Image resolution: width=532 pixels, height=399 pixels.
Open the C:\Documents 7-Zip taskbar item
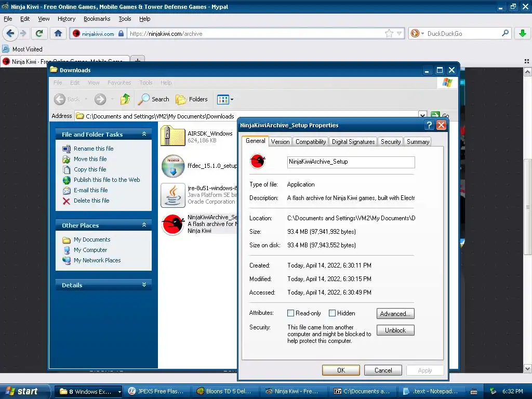pyautogui.click(x=362, y=392)
